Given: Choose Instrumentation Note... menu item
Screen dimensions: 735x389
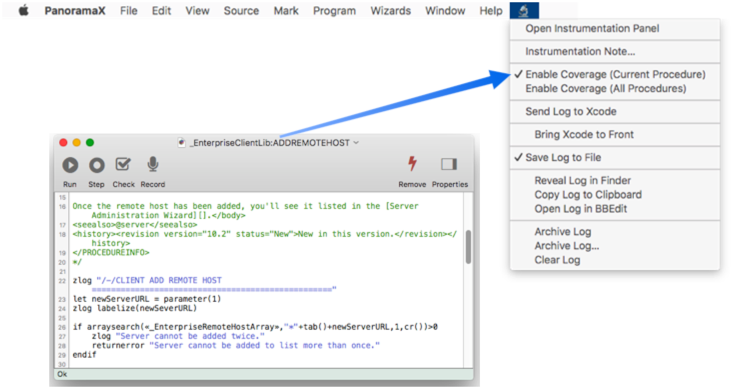Looking at the screenshot, I should pos(615,52).
